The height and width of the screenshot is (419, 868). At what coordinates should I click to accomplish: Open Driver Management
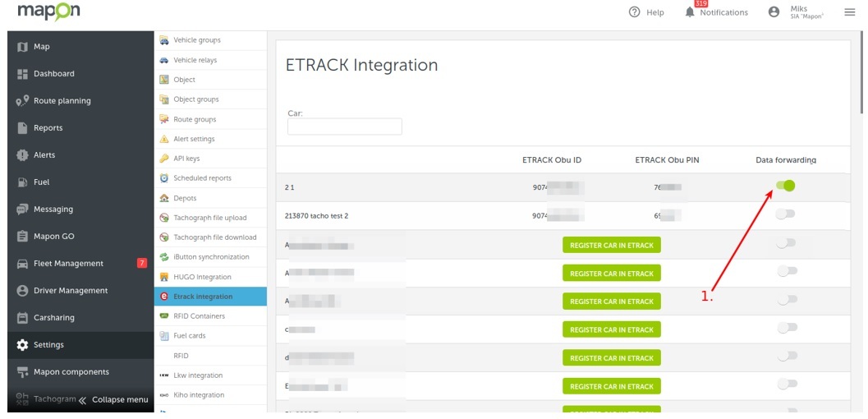(x=80, y=291)
